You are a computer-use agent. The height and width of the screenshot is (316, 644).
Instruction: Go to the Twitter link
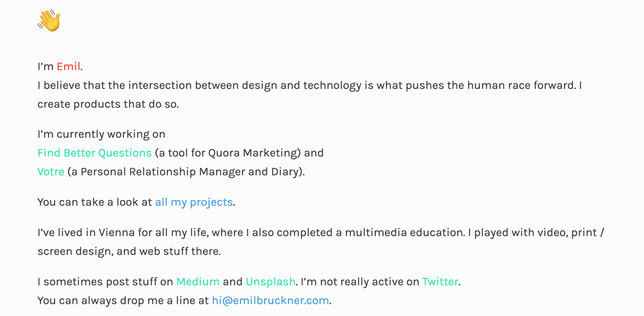coord(440,281)
